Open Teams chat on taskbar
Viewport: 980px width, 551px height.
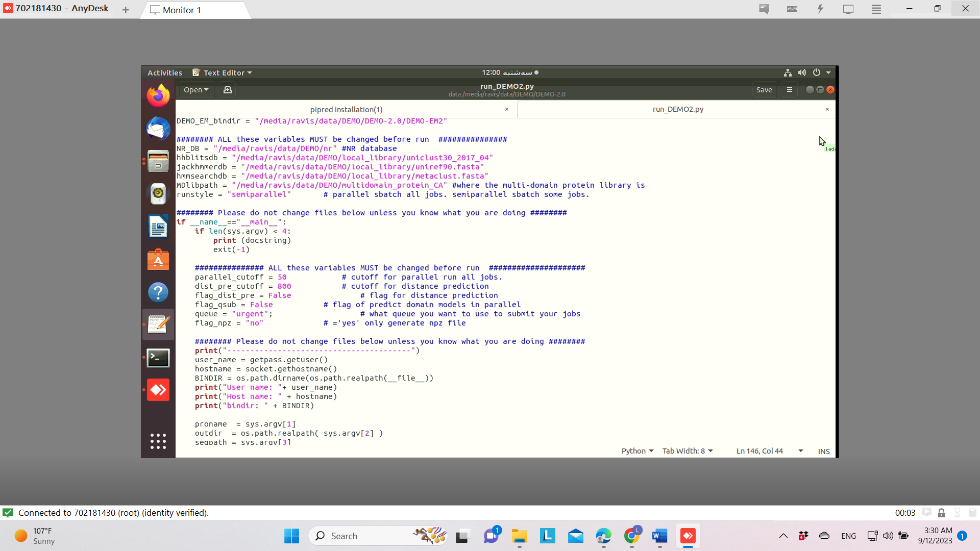tap(492, 536)
